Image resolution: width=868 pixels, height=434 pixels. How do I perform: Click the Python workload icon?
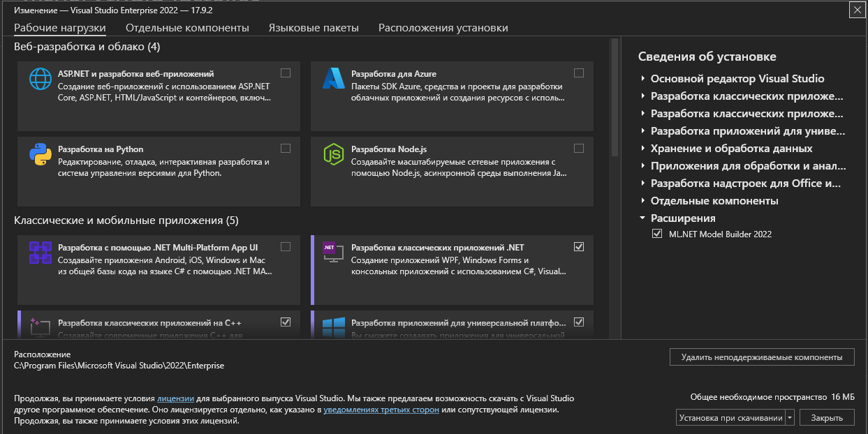[40, 155]
